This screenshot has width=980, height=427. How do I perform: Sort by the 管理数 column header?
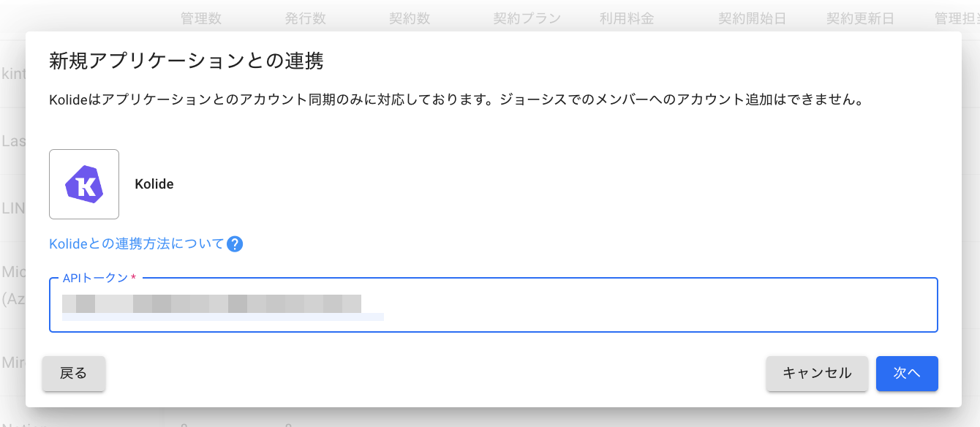pos(201,19)
